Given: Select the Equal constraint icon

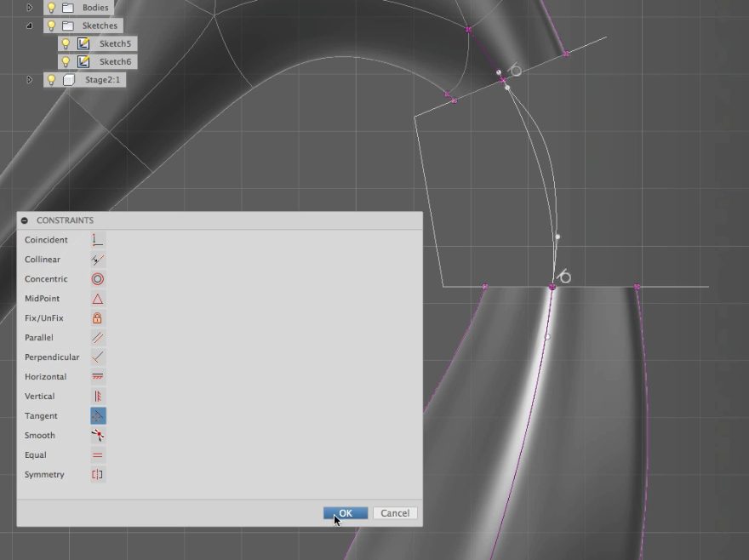Looking at the screenshot, I should coord(97,454).
